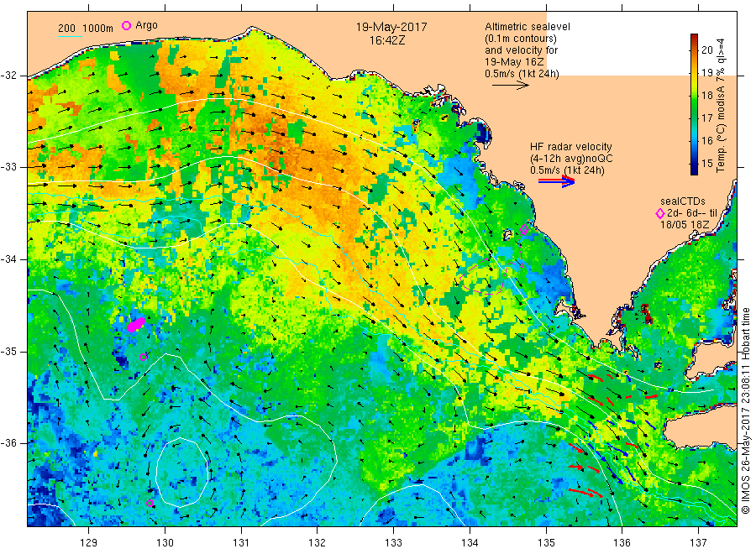The height and width of the screenshot is (554, 756).
Task: Click the longitude label 137
Action: 698,543
